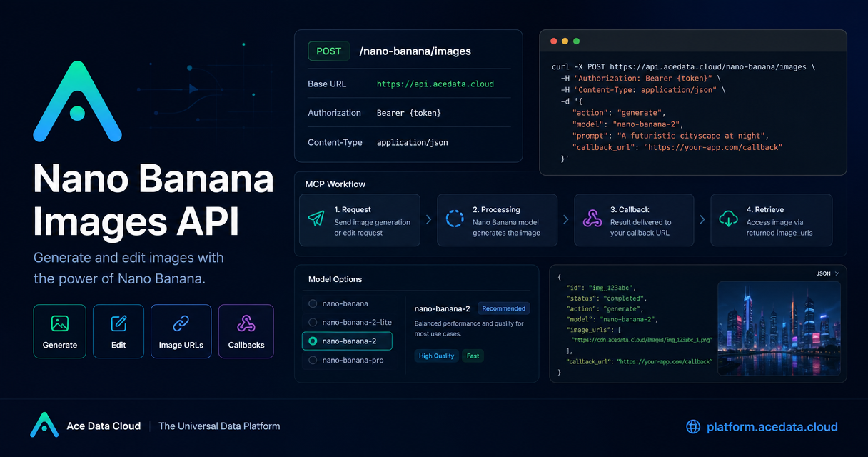Click the /nano-banana/images endpoint path

tap(415, 51)
